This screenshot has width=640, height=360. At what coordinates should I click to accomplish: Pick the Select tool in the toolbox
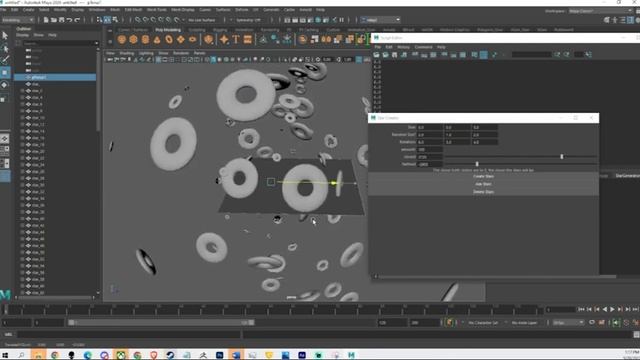[x=5, y=36]
